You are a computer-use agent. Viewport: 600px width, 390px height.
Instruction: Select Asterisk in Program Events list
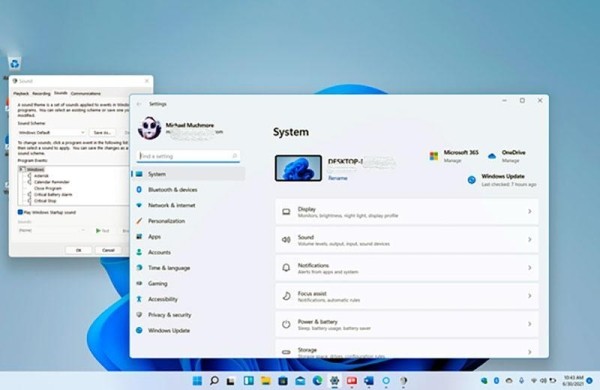click(41, 176)
